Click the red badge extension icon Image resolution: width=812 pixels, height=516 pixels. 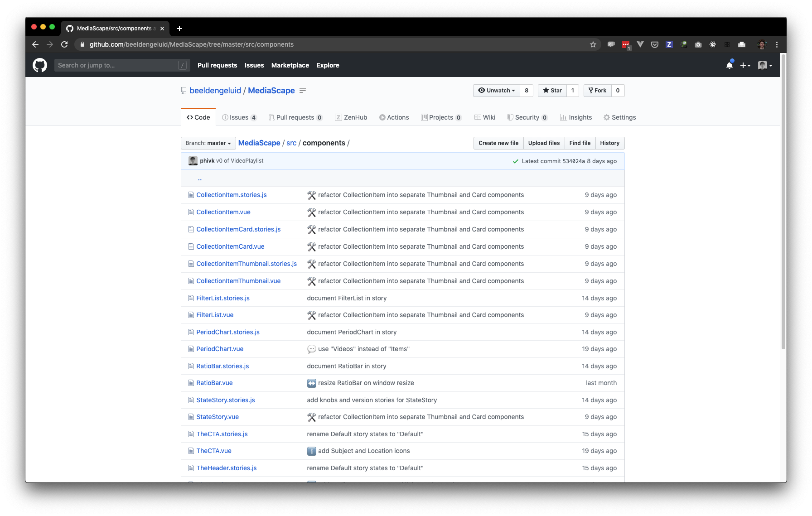pyautogui.click(x=626, y=44)
